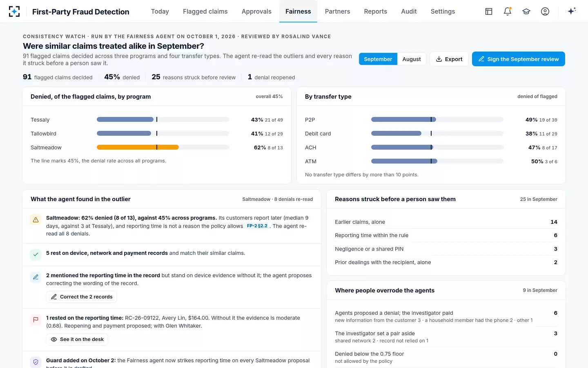Export the consistency report
Screen dimensions: 588x368
pyautogui.click(x=449, y=59)
